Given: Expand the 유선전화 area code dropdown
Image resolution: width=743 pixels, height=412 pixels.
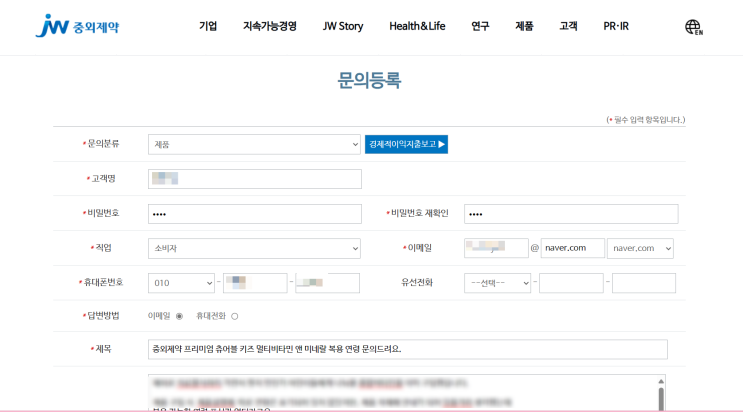Looking at the screenshot, I should point(497,283).
